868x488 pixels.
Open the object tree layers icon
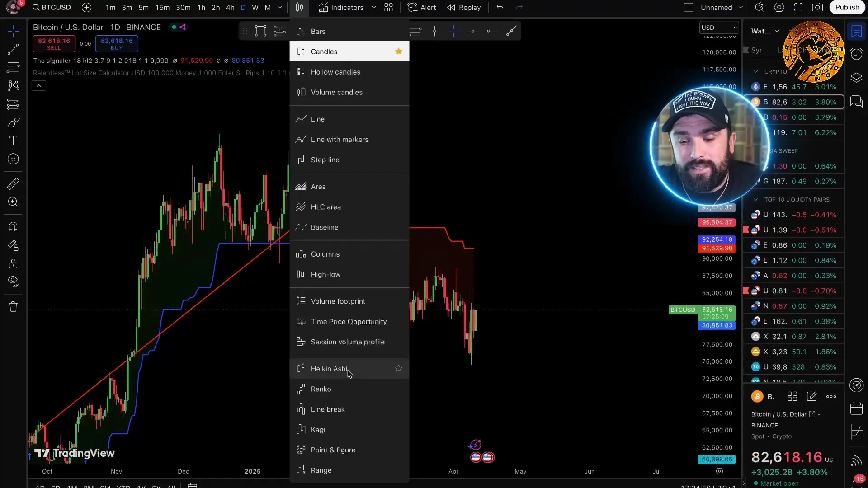[x=856, y=78]
